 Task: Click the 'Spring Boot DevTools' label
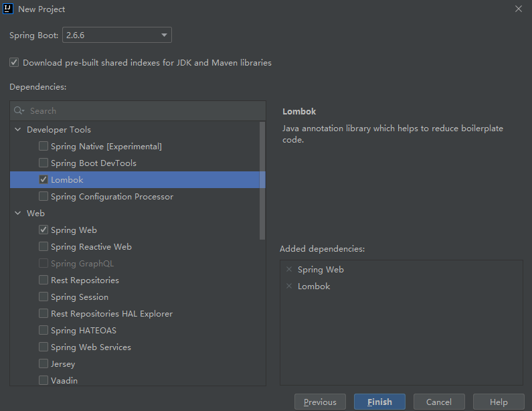94,163
